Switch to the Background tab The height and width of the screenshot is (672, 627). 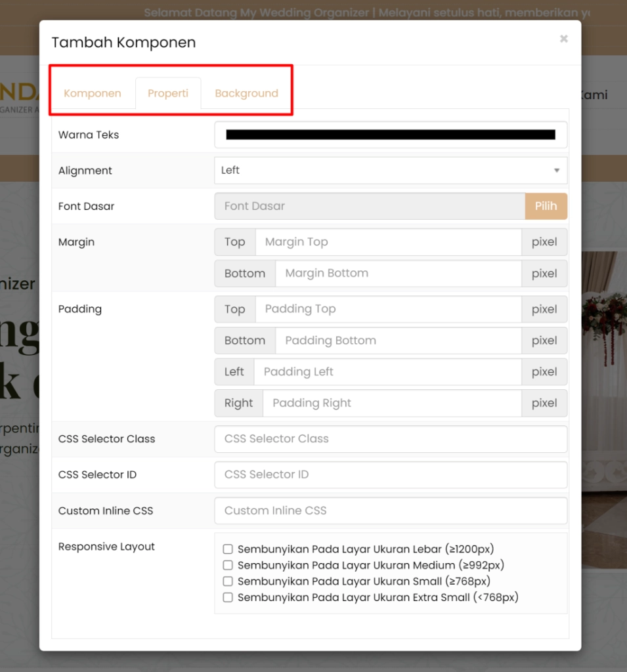coord(246,93)
